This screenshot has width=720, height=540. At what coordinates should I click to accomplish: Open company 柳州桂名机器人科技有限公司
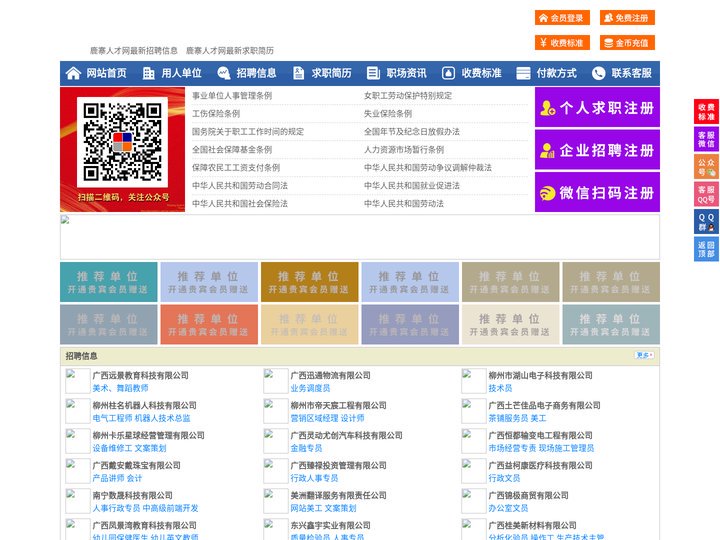pyautogui.click(x=145, y=405)
